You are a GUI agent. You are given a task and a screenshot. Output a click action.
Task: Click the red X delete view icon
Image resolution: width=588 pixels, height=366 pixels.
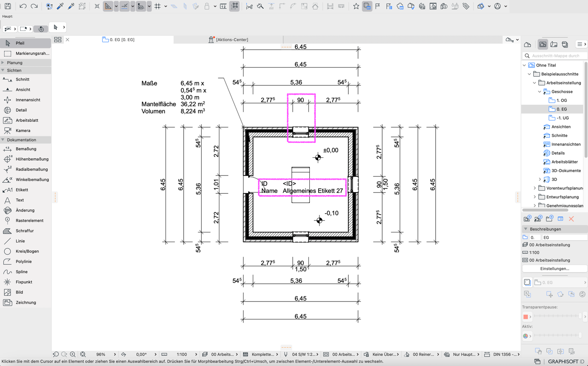pos(571,219)
